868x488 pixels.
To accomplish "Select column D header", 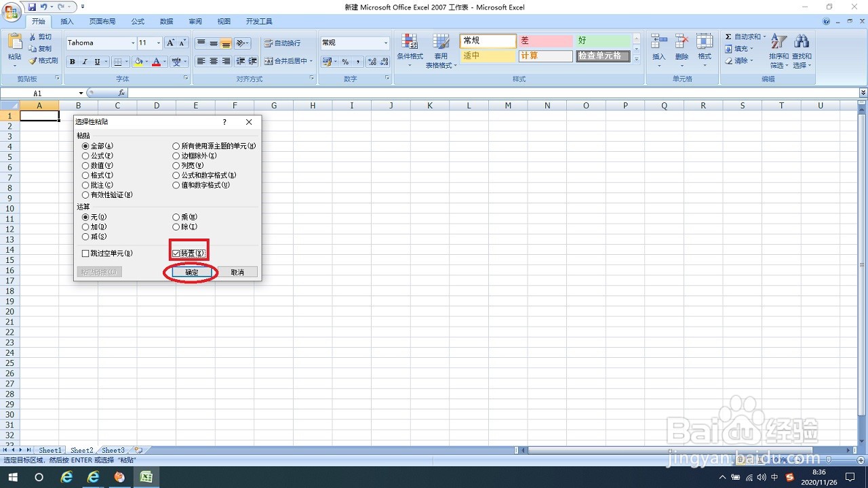I will [157, 105].
